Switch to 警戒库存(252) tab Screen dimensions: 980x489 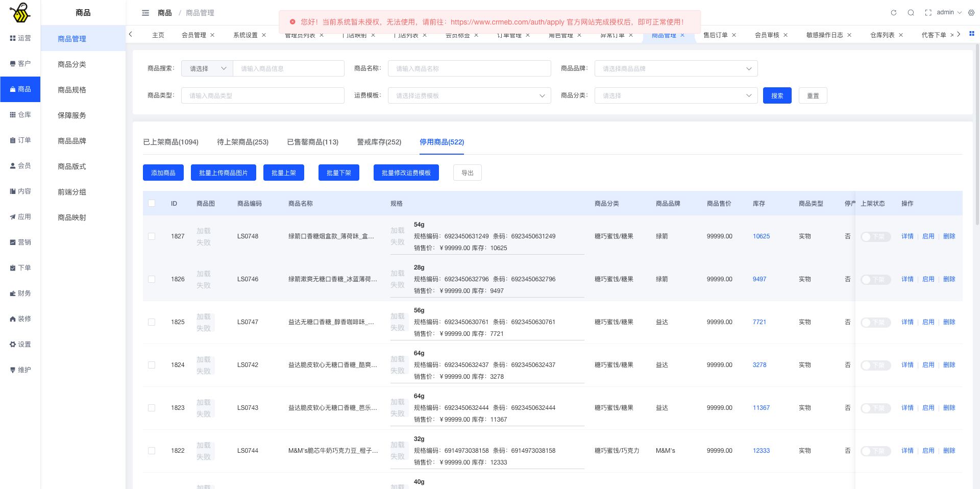coord(379,142)
